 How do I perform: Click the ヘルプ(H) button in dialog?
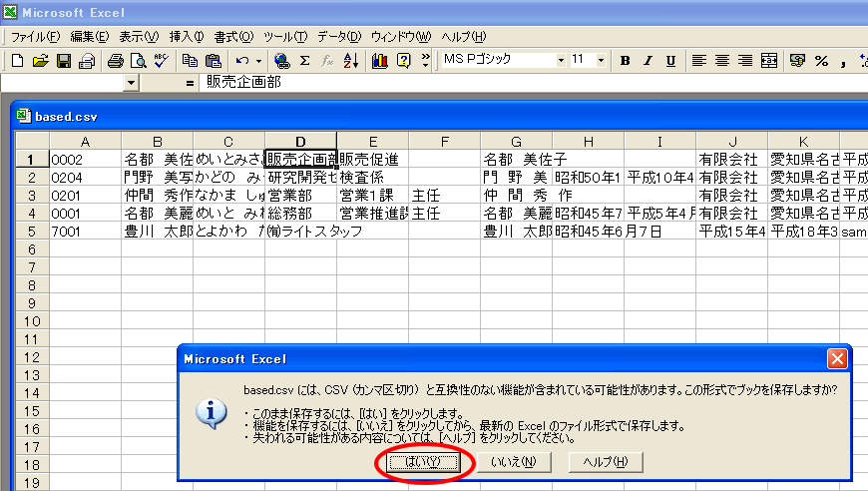coord(606,462)
